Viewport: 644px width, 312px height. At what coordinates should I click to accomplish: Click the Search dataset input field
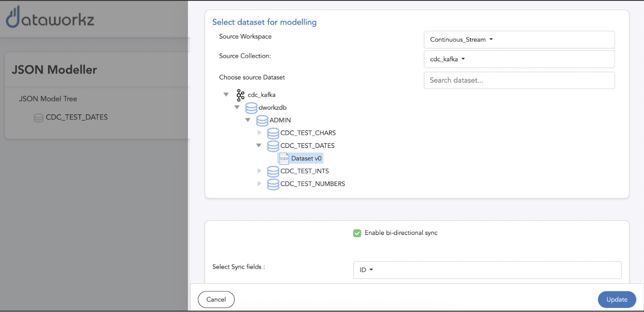pos(519,80)
